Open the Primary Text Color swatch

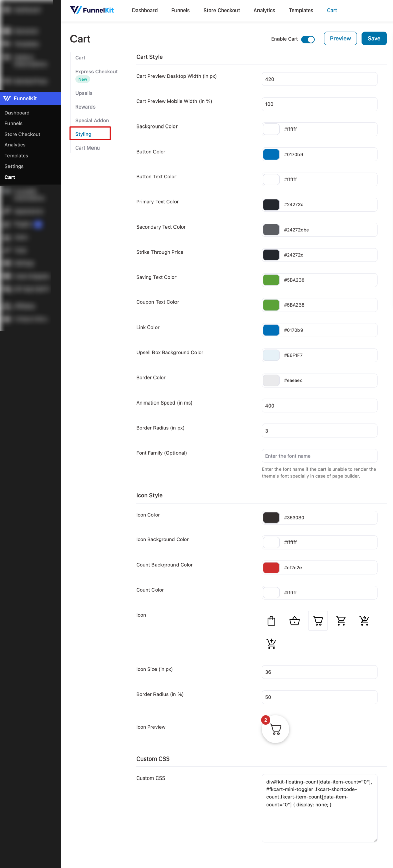pyautogui.click(x=271, y=204)
